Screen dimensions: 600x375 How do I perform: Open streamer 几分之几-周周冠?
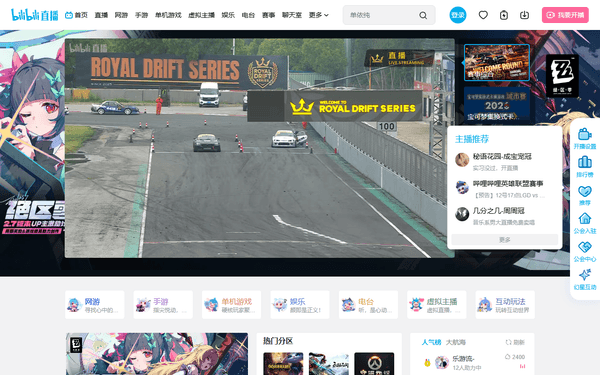(x=499, y=211)
